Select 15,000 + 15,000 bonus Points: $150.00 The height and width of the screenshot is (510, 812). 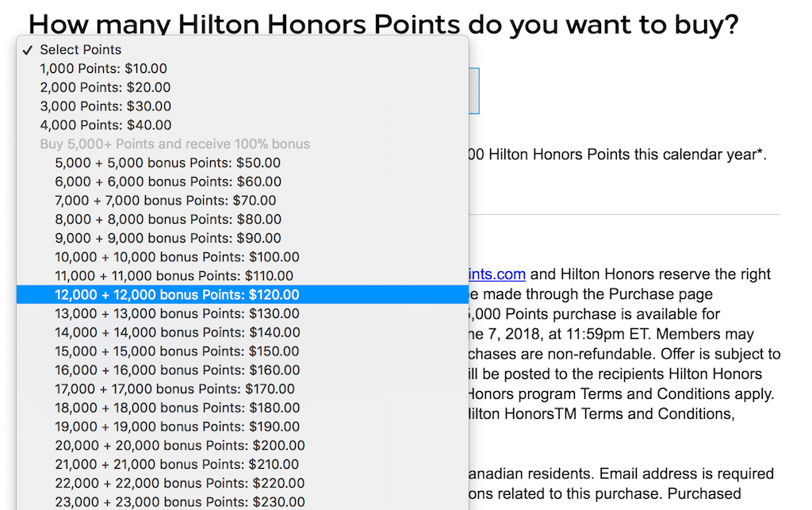pyautogui.click(x=178, y=351)
